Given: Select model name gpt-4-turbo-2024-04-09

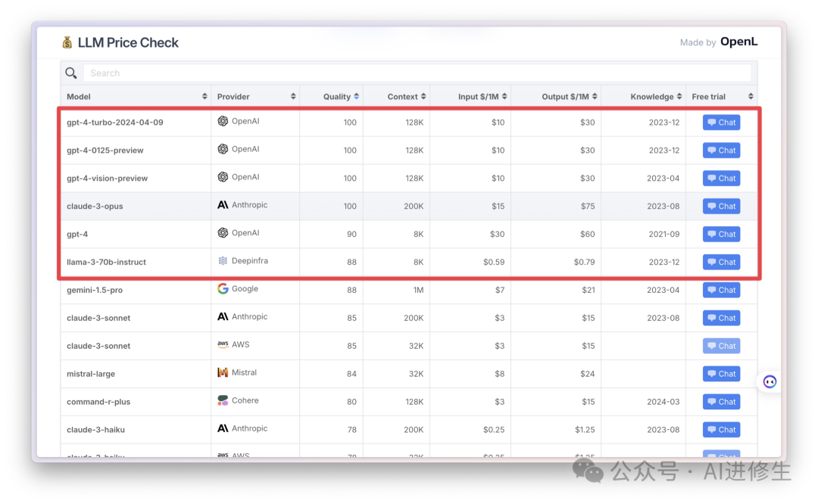Looking at the screenshot, I should (x=115, y=123).
